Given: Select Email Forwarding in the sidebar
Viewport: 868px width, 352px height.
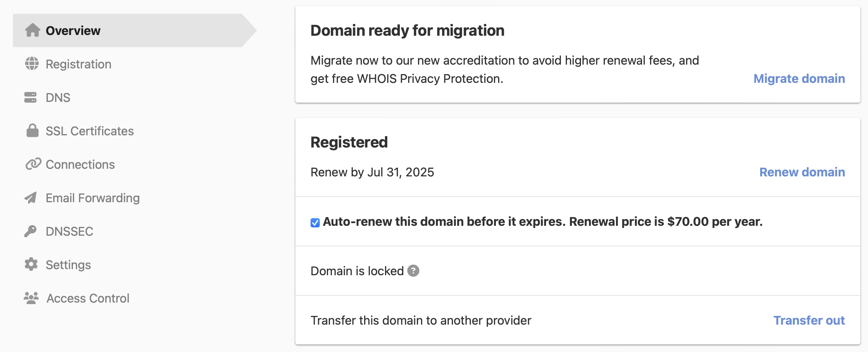Looking at the screenshot, I should [93, 198].
